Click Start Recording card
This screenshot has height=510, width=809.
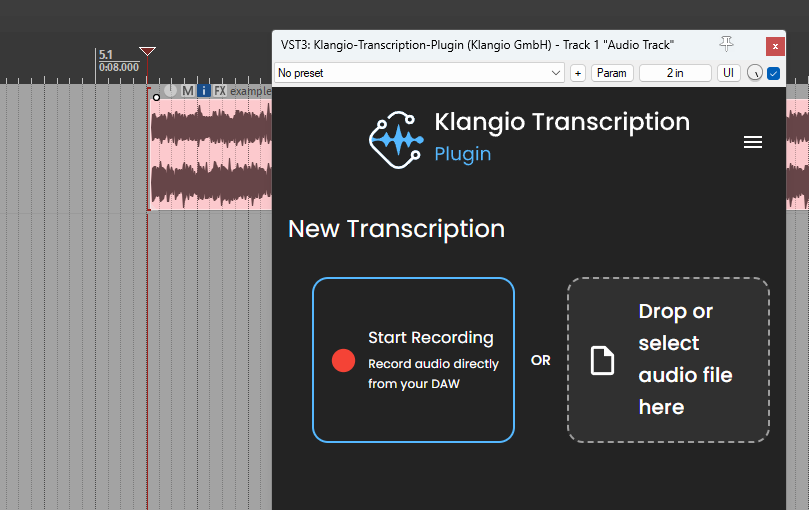413,360
